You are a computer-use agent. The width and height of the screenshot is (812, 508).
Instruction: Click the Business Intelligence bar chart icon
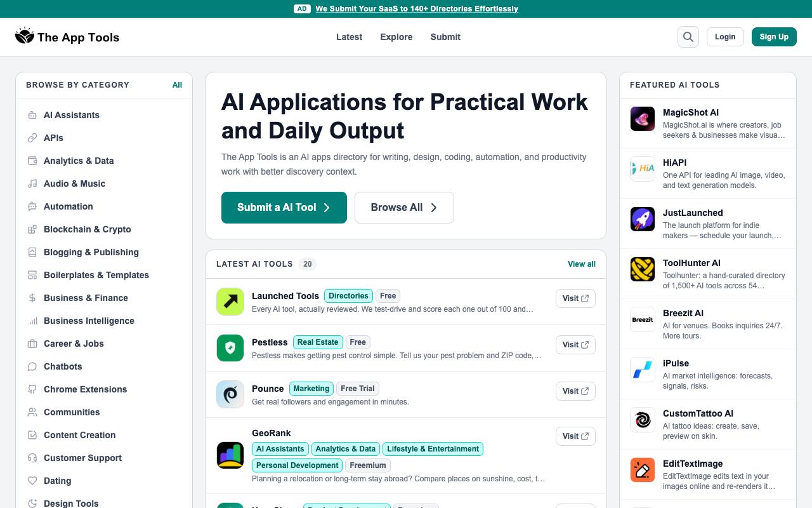click(x=32, y=321)
